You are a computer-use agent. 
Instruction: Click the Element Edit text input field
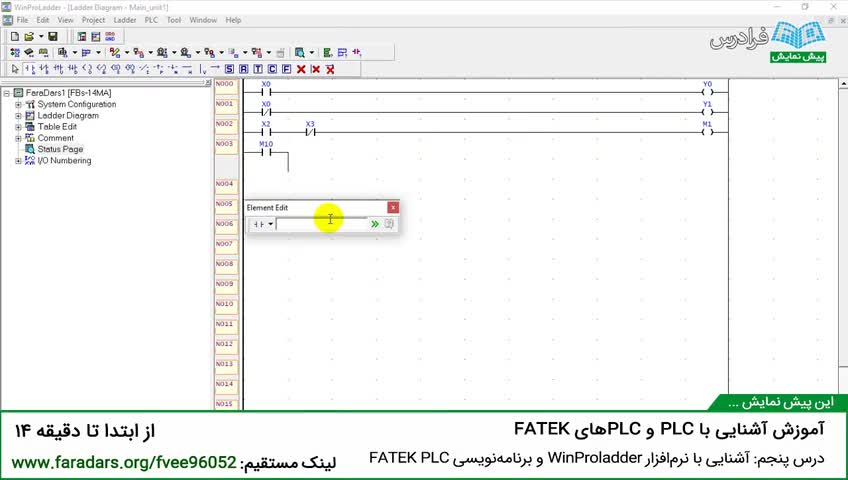(321, 224)
